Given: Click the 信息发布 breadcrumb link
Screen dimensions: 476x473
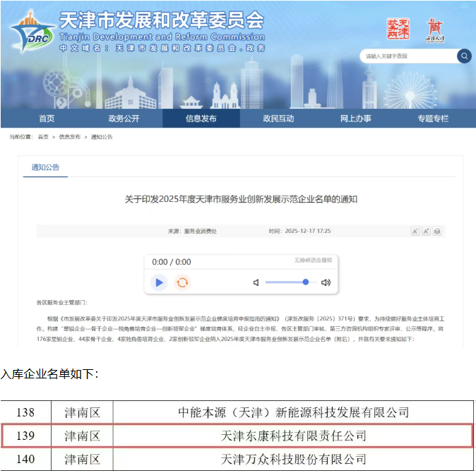Looking at the screenshot, I should point(69,137).
